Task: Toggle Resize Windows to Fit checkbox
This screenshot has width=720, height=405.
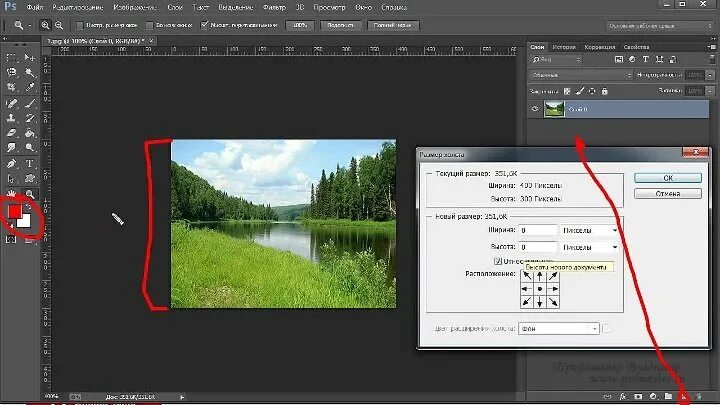Action: 79,26
